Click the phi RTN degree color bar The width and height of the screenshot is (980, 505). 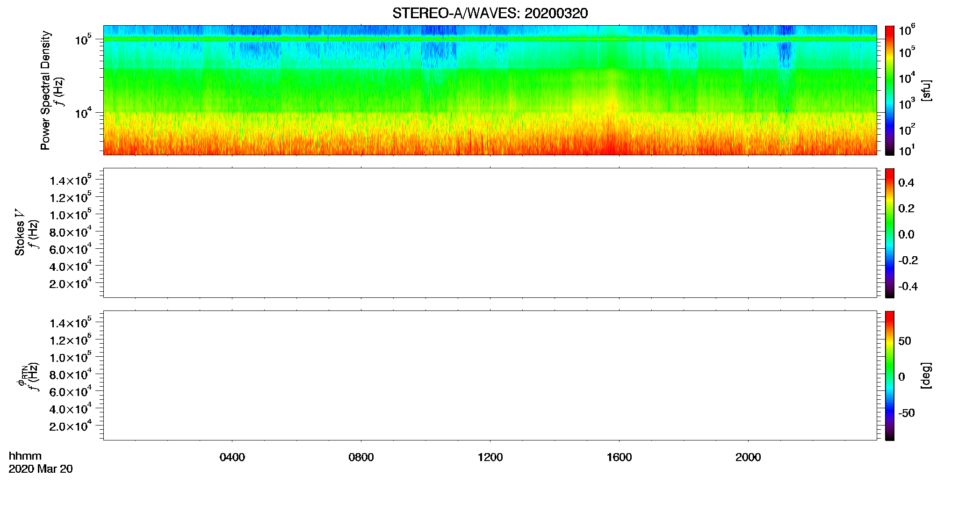[889, 375]
